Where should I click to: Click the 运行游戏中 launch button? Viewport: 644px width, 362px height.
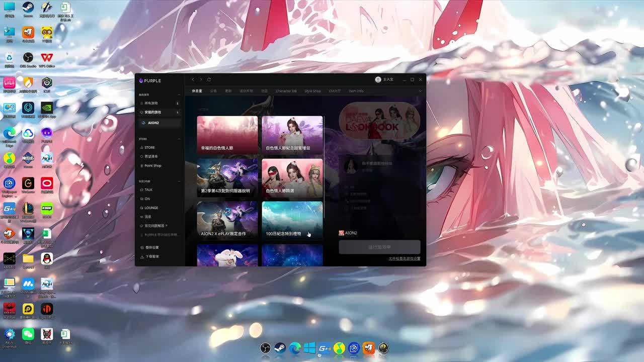pyautogui.click(x=379, y=247)
